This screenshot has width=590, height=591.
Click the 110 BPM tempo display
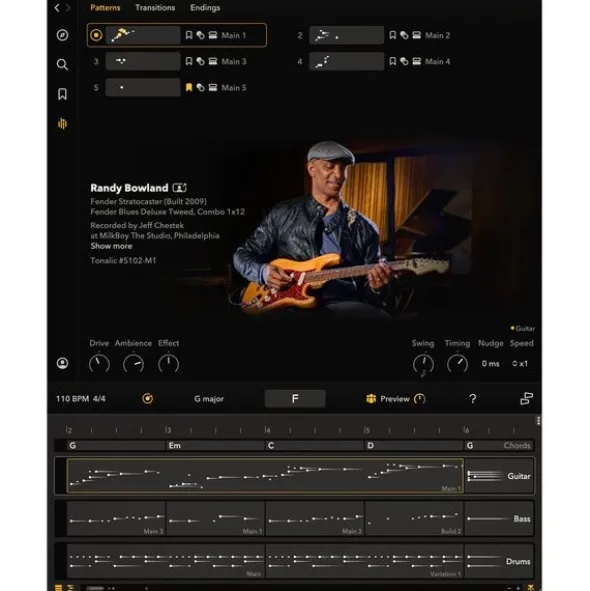tap(72, 399)
